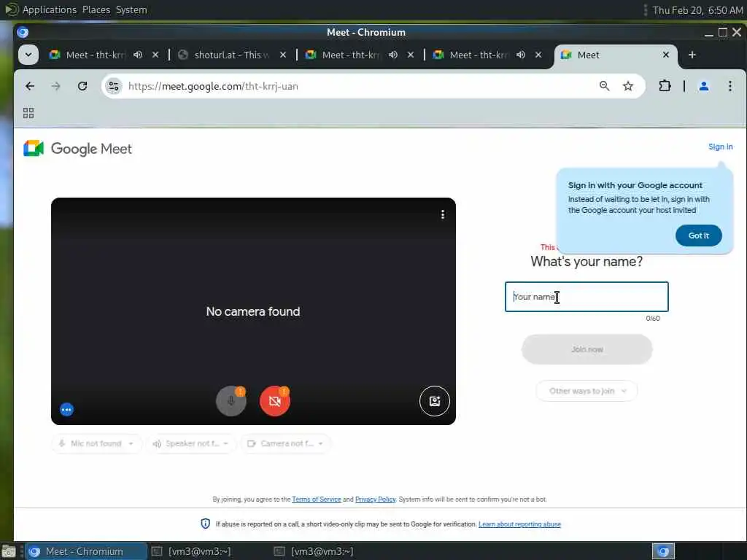Open the Chromium profile icon
Image resolution: width=747 pixels, height=560 pixels.
click(x=704, y=86)
